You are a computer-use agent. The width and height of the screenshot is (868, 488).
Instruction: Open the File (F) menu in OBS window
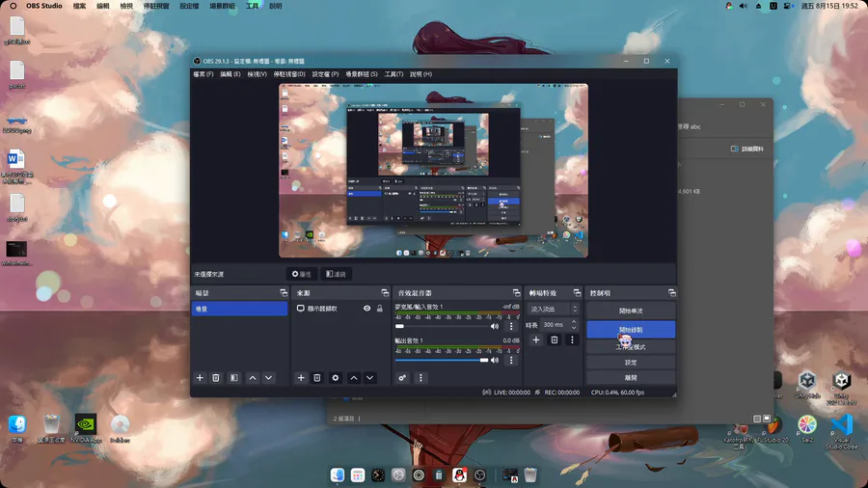203,74
